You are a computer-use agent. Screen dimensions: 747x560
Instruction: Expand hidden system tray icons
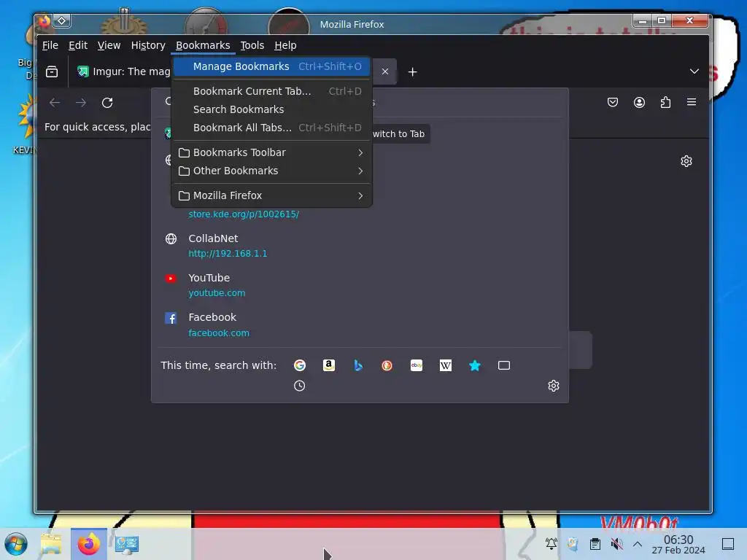pyautogui.click(x=638, y=544)
